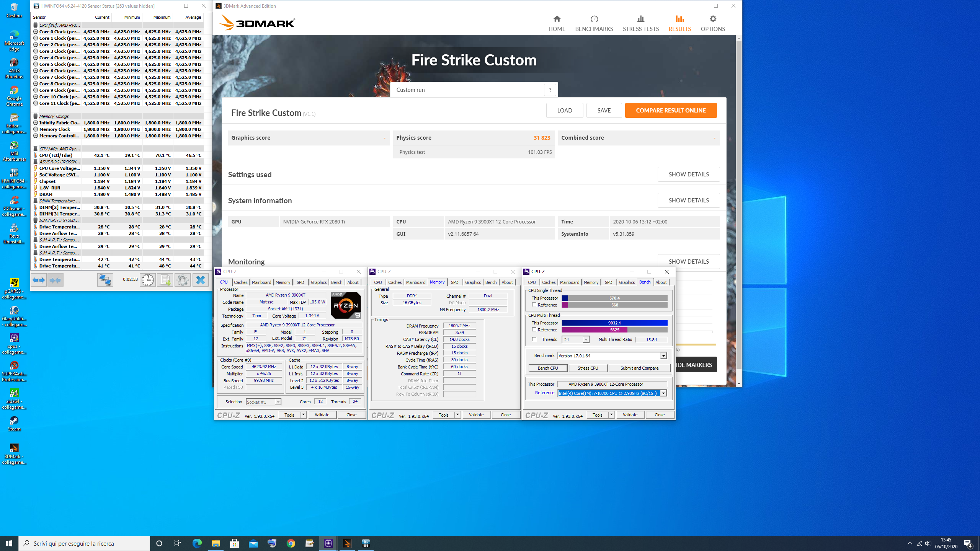Show details for Monitoring section

pos(689,262)
